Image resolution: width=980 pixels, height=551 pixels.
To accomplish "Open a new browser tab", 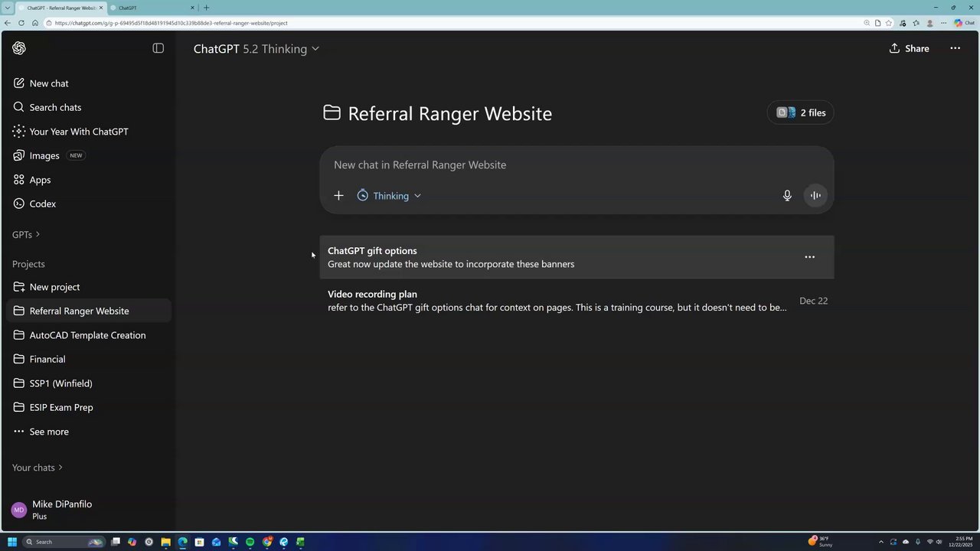I will (206, 8).
